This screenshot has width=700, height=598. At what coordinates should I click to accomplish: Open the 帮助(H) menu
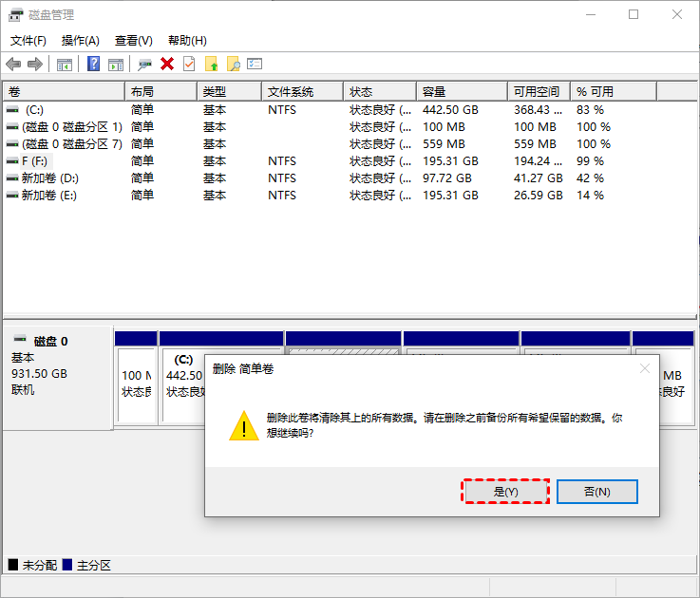coord(187,41)
